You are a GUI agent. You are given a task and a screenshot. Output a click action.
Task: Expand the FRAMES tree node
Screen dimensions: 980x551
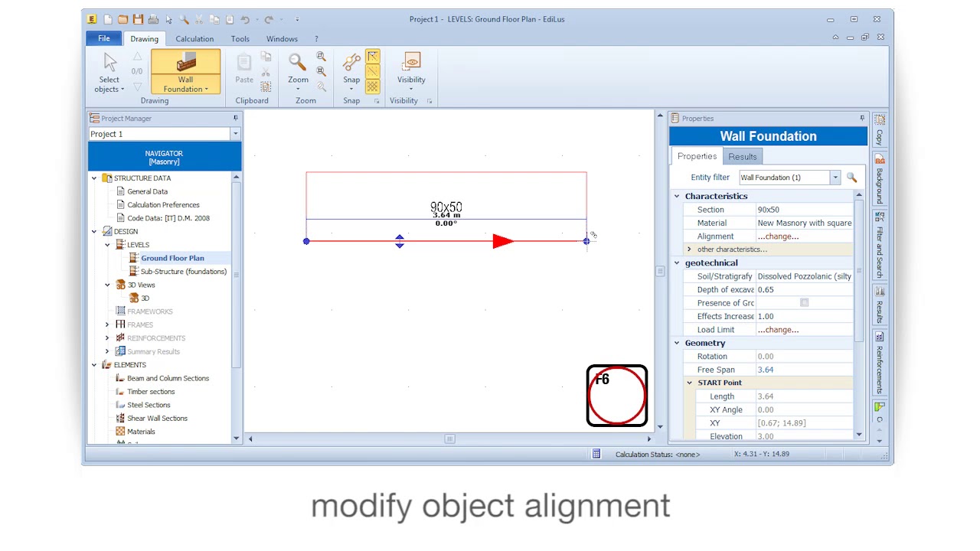point(108,324)
